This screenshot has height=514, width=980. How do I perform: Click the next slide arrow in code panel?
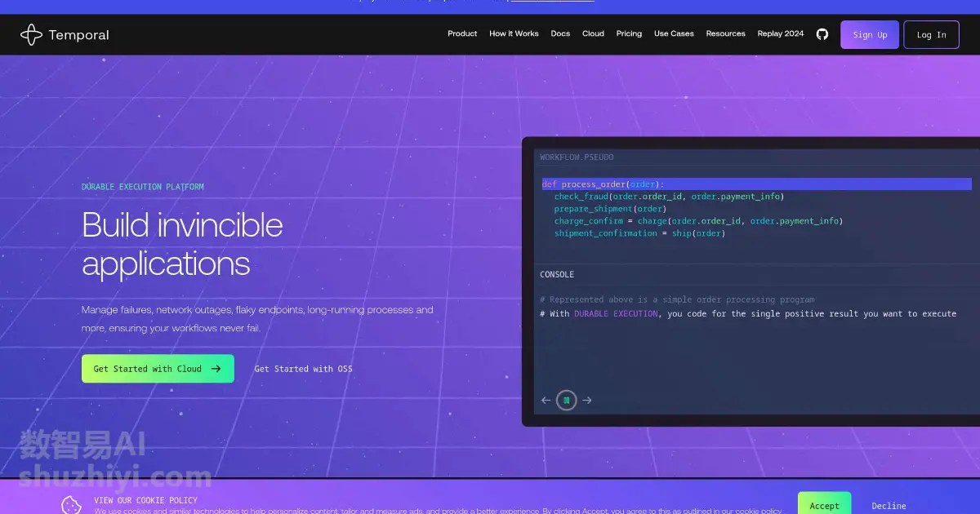click(587, 400)
